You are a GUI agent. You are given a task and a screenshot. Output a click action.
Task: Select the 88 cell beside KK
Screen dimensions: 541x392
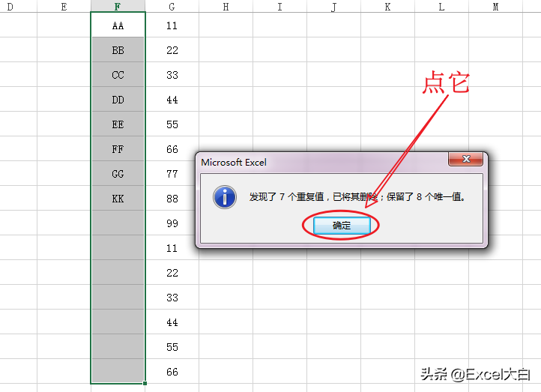(x=172, y=199)
